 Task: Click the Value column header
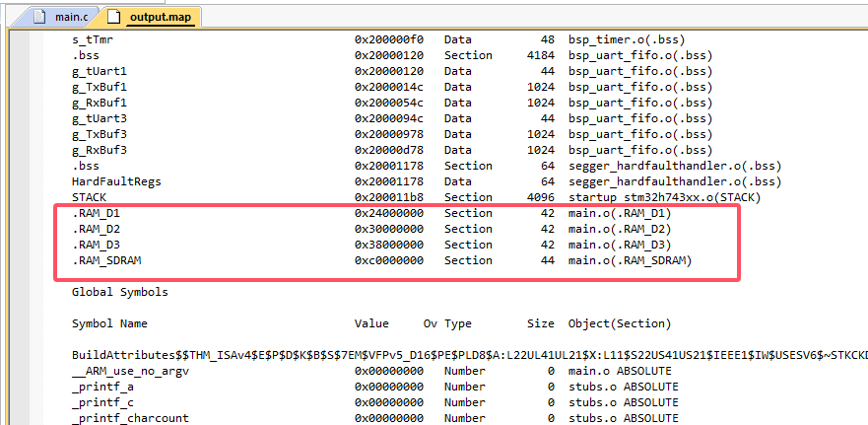[371, 323]
